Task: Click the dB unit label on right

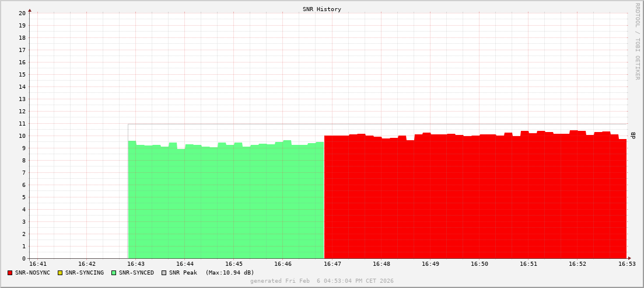Action: coord(633,136)
